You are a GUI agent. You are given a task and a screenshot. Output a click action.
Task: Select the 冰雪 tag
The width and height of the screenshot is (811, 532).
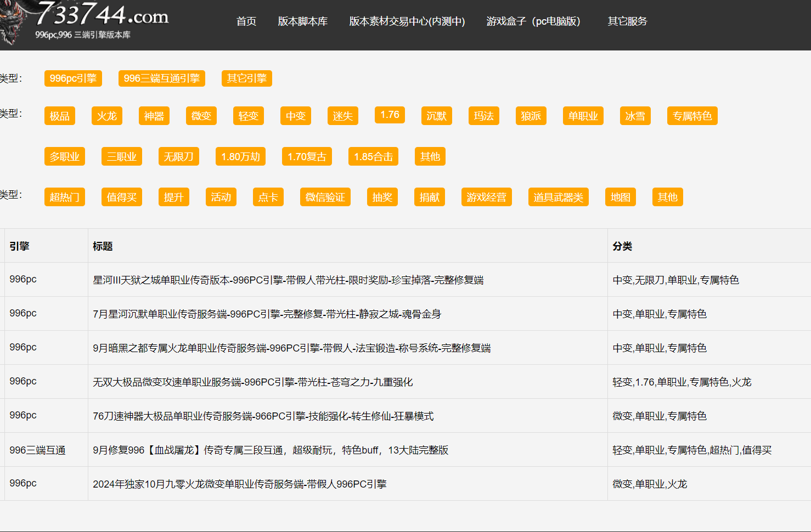coord(635,116)
